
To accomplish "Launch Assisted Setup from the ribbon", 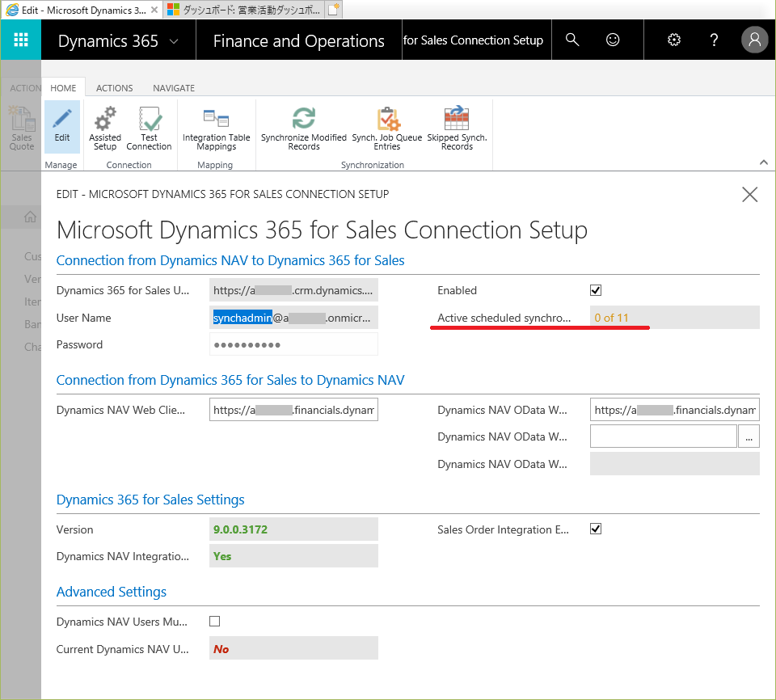I will pos(105,129).
